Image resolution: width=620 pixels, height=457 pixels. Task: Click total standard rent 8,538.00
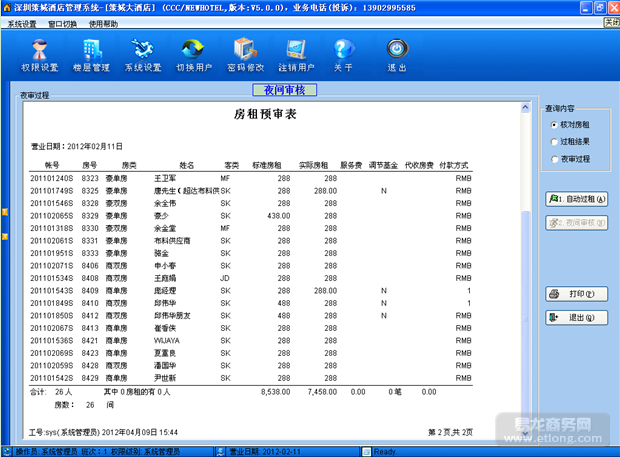coord(275,392)
